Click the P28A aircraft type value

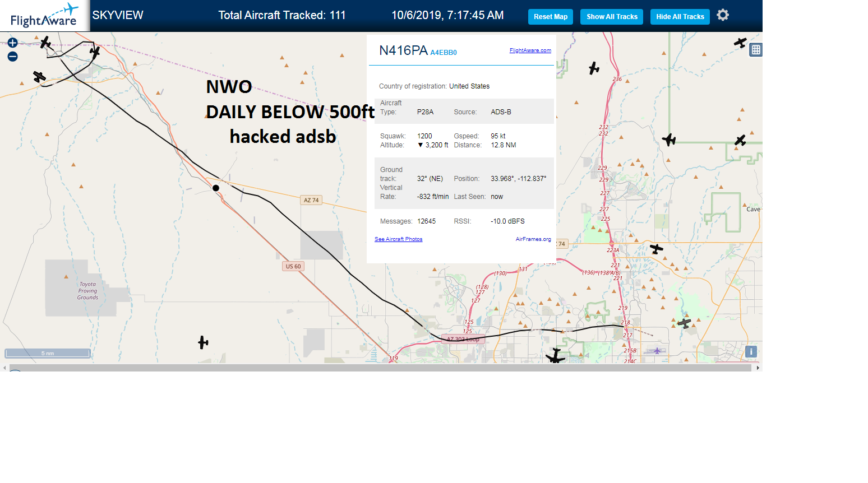426,112
